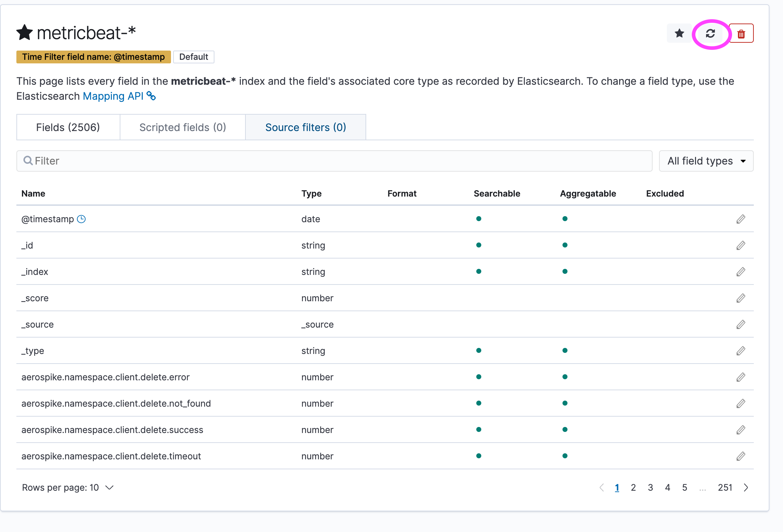Open the Source filters tab

(x=306, y=127)
